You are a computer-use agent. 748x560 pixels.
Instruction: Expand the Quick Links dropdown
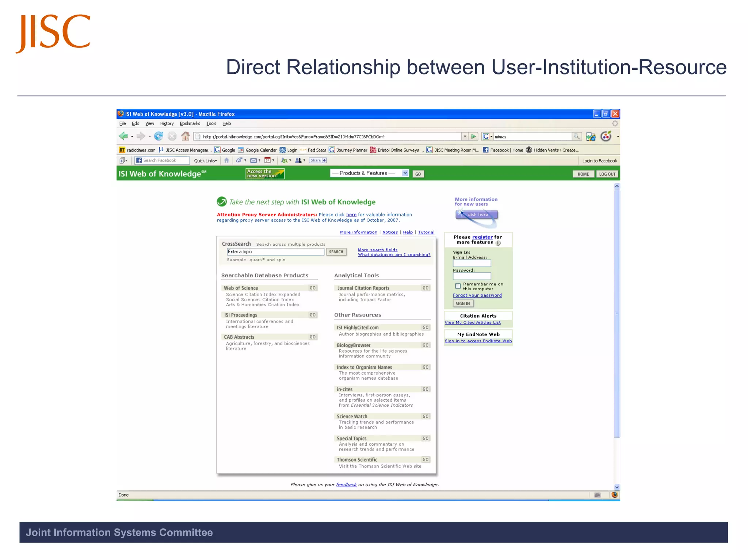(x=205, y=161)
